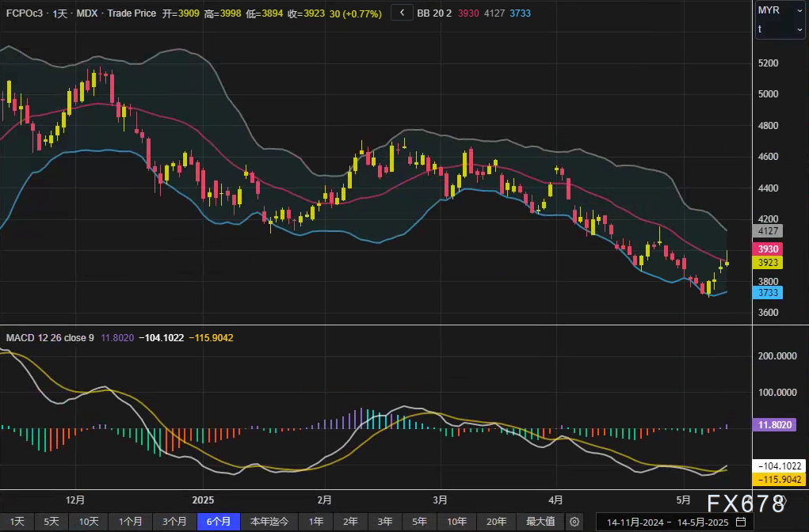Switch to the 3个月 range

[174, 522]
